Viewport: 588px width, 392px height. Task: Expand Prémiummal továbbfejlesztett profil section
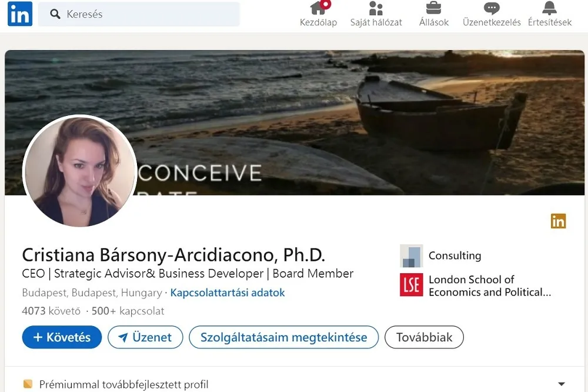pyautogui.click(x=562, y=384)
